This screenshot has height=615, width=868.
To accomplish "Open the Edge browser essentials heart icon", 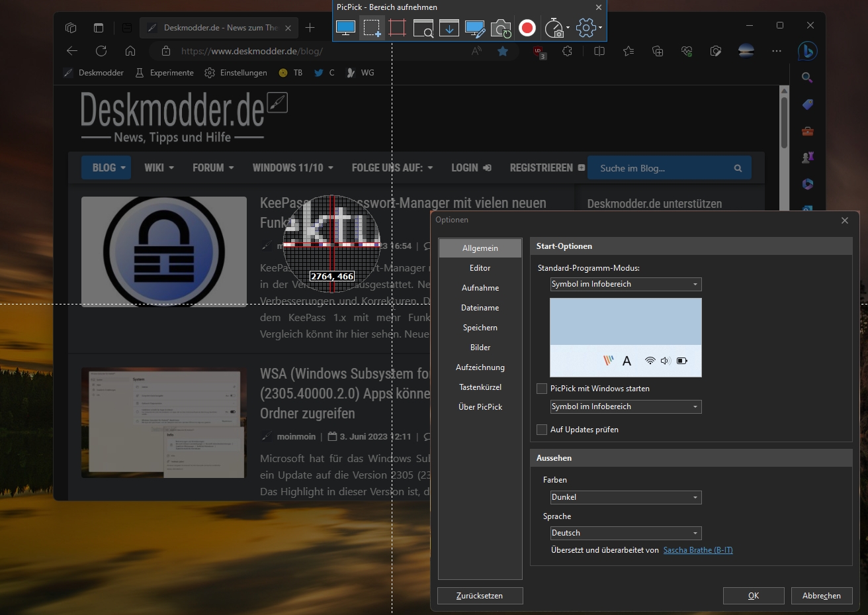I will pos(687,51).
